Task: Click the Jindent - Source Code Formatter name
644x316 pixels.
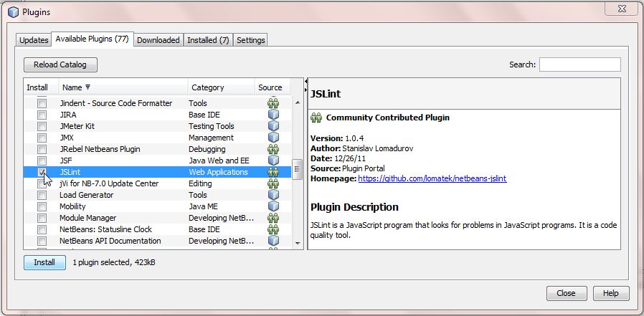Action: 116,103
